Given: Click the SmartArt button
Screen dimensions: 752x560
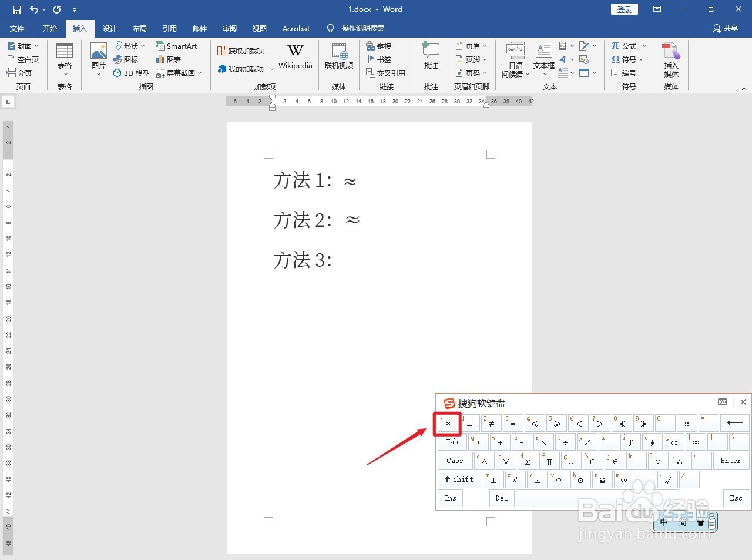Looking at the screenshot, I should point(176,46).
